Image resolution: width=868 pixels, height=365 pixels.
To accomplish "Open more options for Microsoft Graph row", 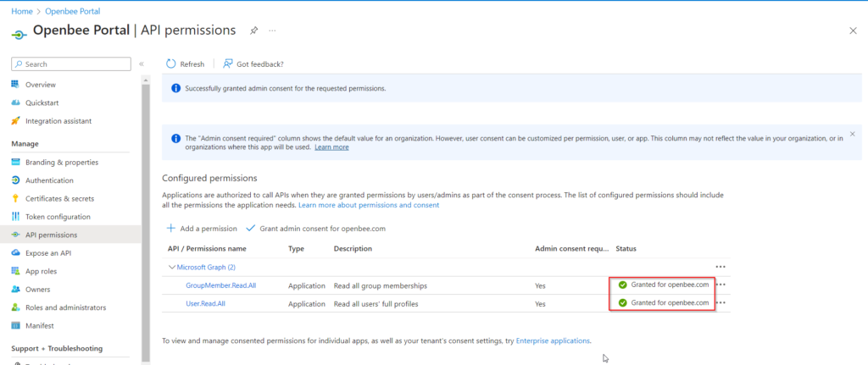I will point(721,267).
